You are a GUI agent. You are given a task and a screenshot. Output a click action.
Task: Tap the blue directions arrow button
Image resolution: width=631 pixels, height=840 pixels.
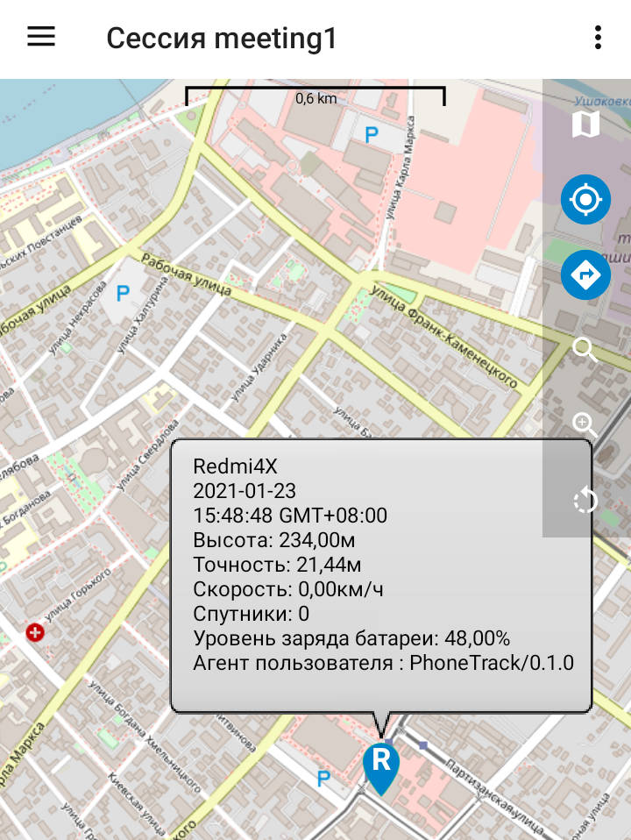(x=585, y=274)
